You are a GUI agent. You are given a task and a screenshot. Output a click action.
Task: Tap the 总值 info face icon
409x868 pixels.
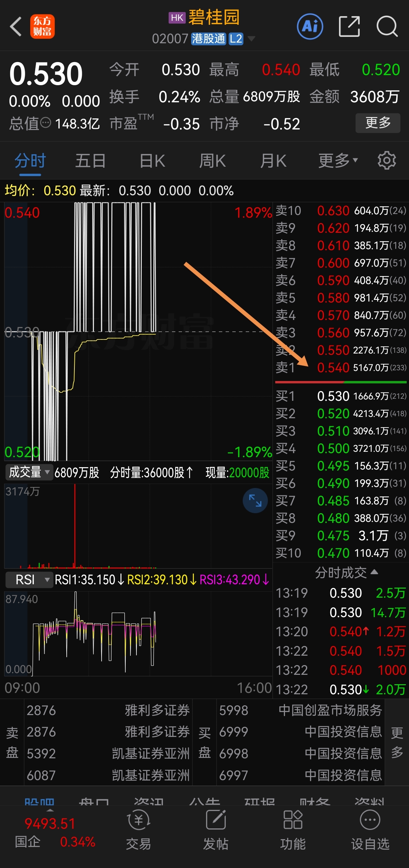pyautogui.click(x=46, y=123)
